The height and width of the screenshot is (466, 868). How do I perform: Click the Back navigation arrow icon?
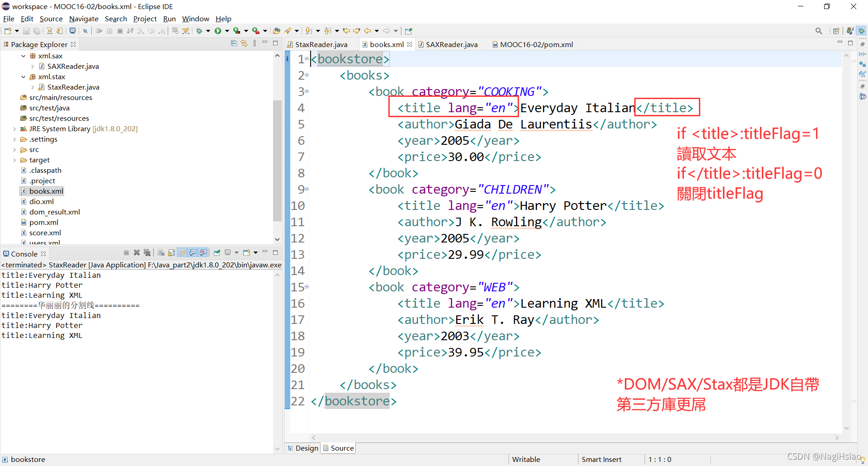click(x=367, y=31)
